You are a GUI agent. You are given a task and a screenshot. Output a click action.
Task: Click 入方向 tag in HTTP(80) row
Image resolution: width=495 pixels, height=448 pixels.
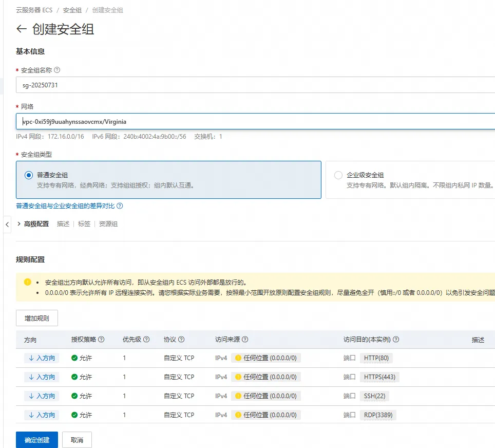pos(42,358)
